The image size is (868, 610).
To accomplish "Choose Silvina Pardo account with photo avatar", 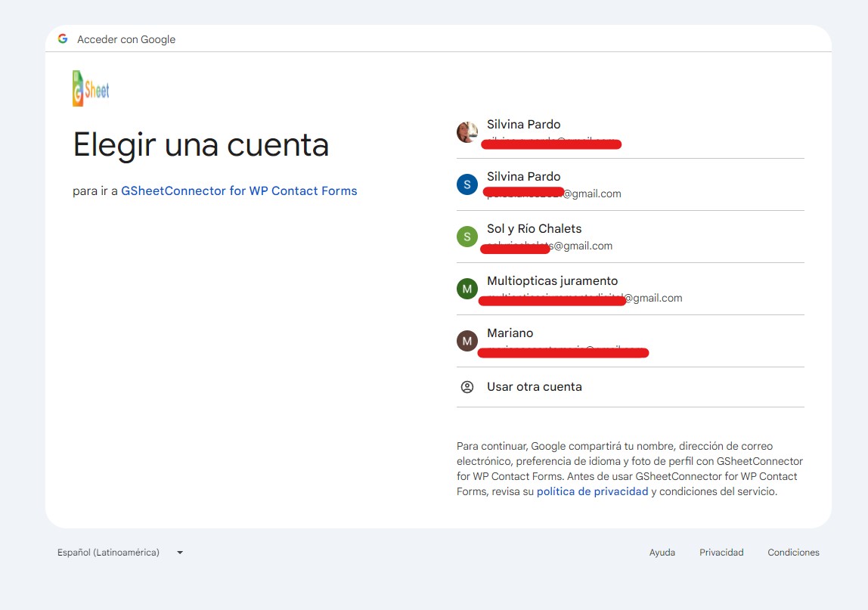I will [x=630, y=132].
